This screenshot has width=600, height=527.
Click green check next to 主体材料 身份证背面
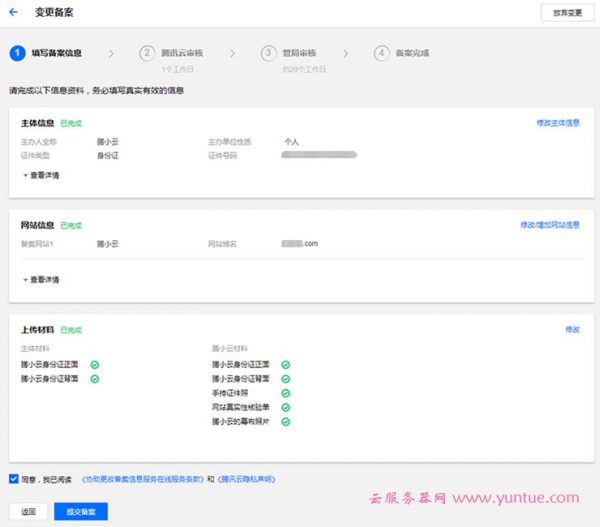[95, 379]
